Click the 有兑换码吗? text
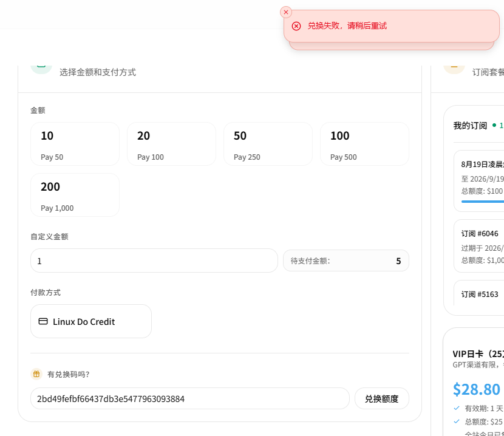The image size is (504, 436). click(x=69, y=374)
